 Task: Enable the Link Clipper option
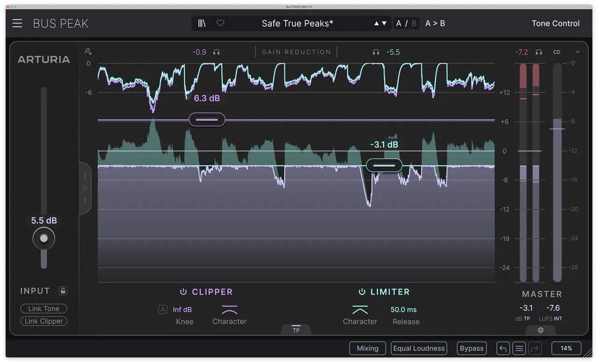coord(43,321)
